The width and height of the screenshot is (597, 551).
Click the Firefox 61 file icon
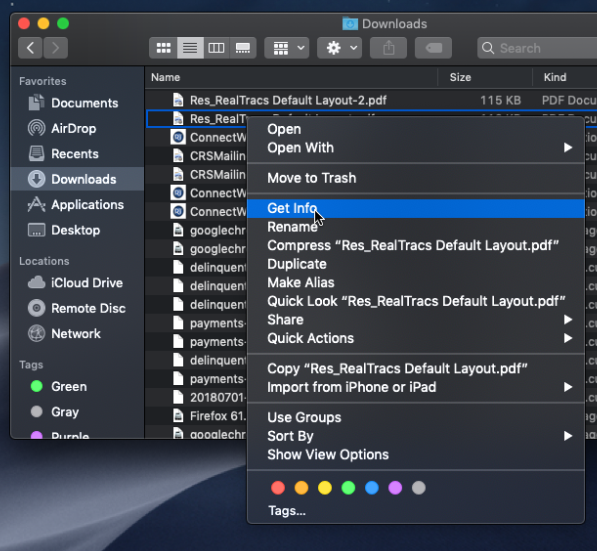coord(178,416)
